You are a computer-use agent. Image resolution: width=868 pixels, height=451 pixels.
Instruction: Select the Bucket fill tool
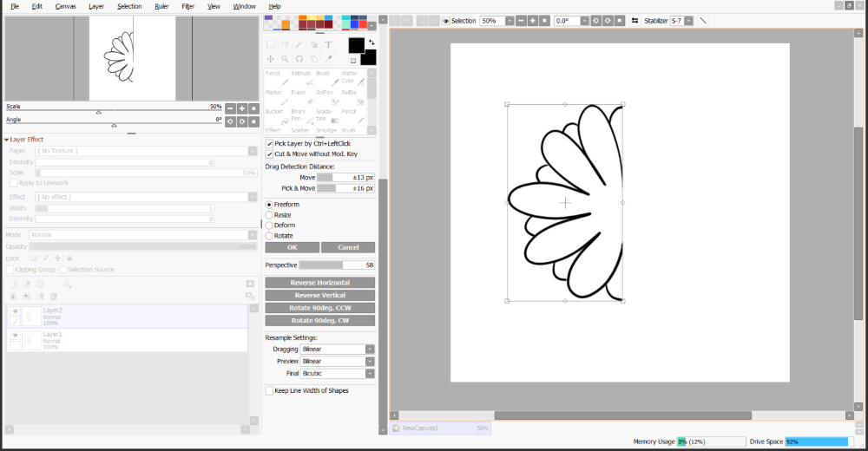(x=278, y=116)
